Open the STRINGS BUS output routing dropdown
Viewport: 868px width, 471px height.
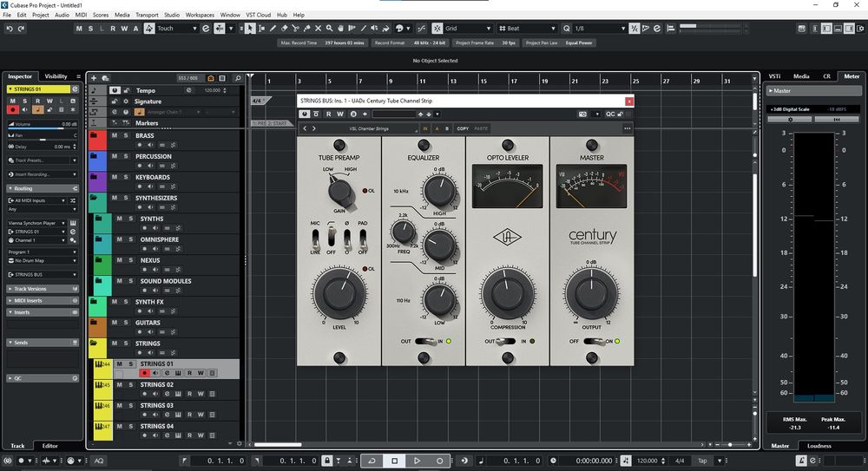coord(43,274)
